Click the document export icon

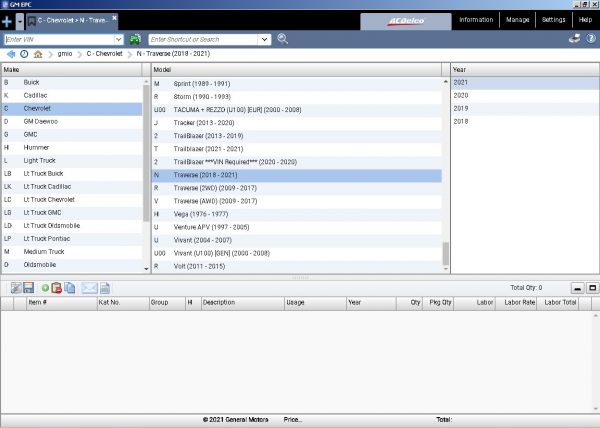pyautogui.click(x=105, y=288)
